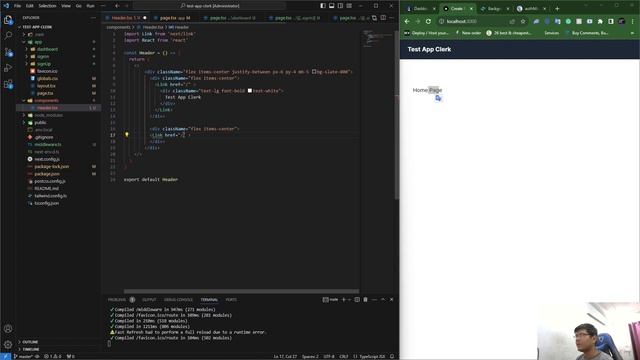This screenshot has width=640, height=360.
Task: Bookmark the page with the star icon
Action: (523, 21)
